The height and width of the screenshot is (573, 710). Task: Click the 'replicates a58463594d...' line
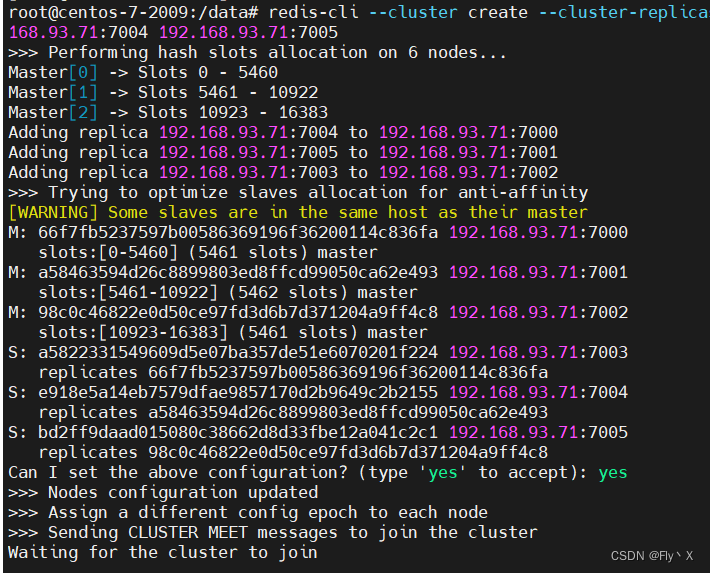[x=293, y=412]
